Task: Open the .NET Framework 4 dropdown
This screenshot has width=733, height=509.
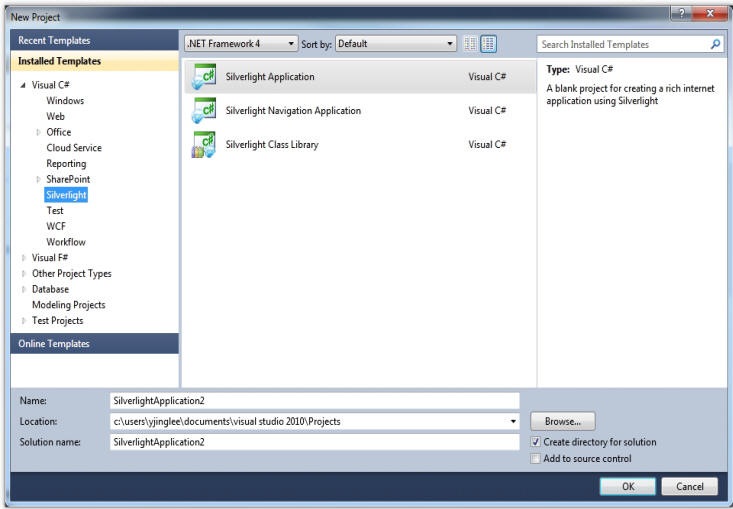Action: tap(241, 44)
